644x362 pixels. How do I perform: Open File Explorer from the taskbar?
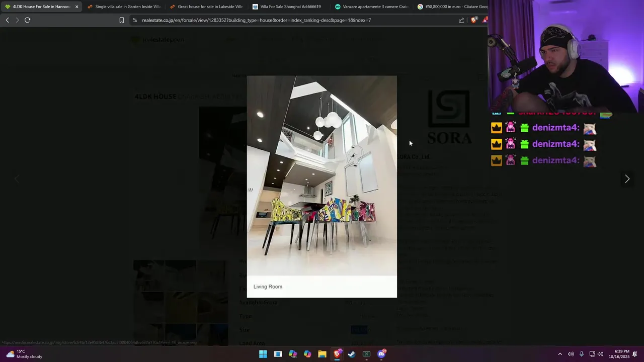[x=323, y=354]
